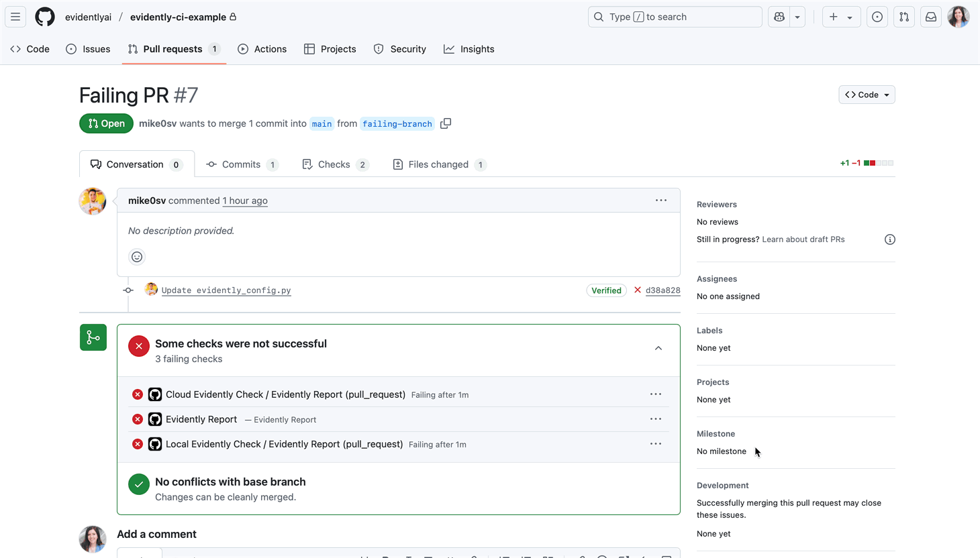Open the evidentlyai owner link

tap(88, 17)
